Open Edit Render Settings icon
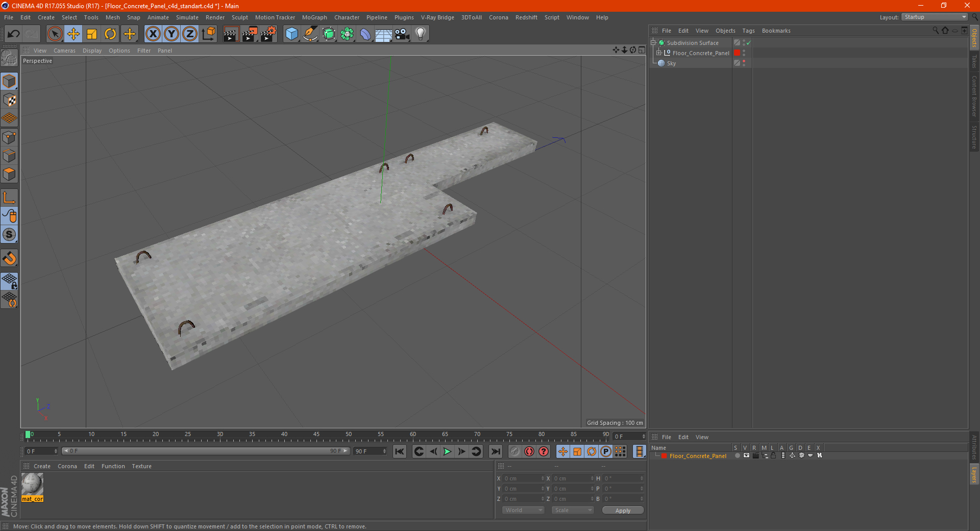This screenshot has height=531, width=980. point(268,34)
